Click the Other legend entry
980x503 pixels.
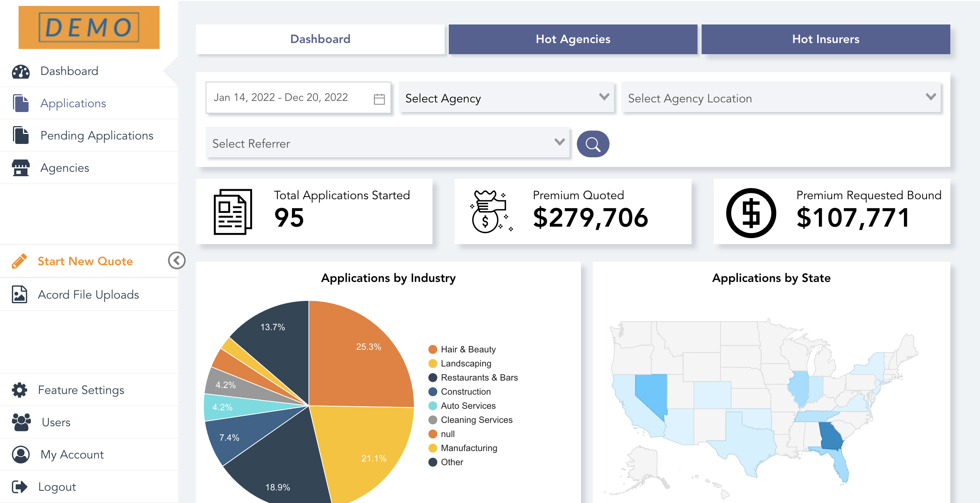tap(446, 462)
